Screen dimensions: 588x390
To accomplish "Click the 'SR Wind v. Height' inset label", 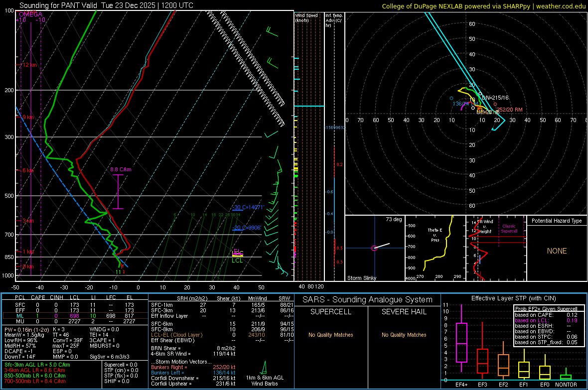I will coord(485,227).
